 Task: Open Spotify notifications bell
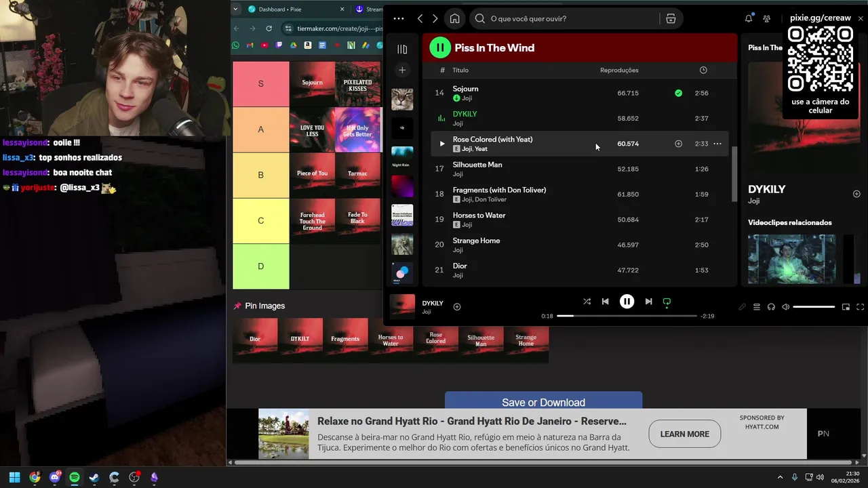(x=749, y=19)
